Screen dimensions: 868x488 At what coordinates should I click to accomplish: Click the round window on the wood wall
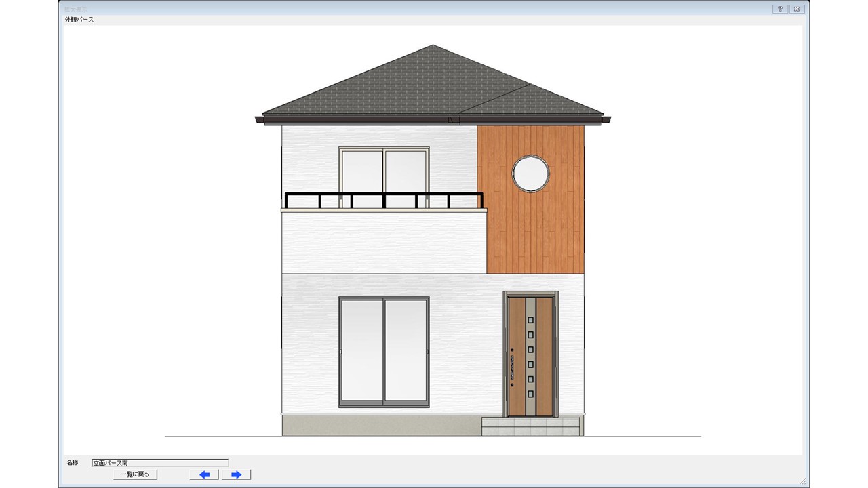(530, 174)
